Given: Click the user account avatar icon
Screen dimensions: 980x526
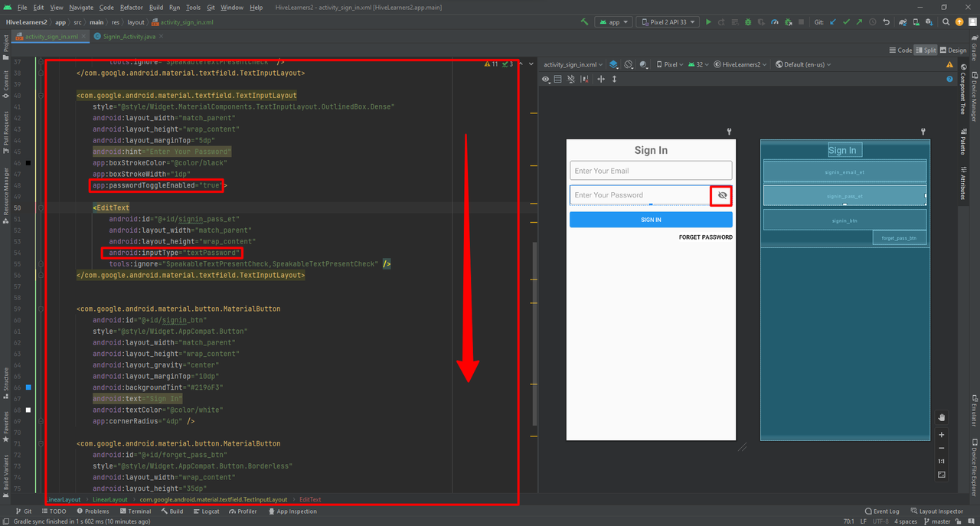Looking at the screenshot, I should click(972, 22).
